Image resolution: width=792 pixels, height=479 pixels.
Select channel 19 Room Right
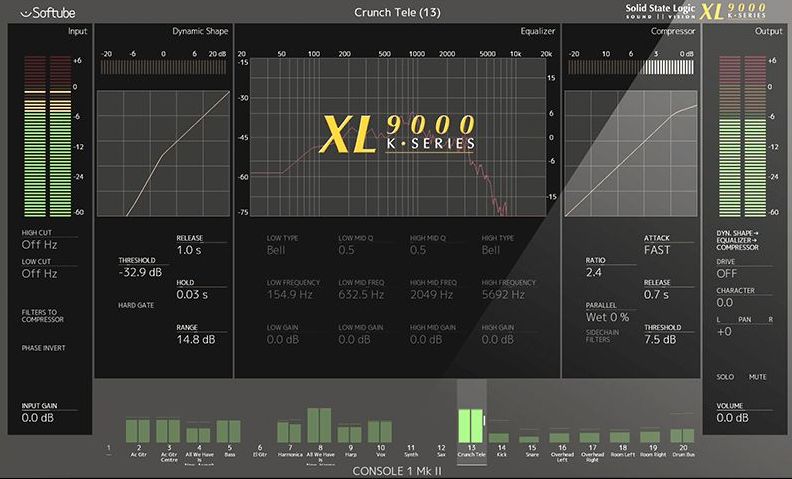(653, 444)
